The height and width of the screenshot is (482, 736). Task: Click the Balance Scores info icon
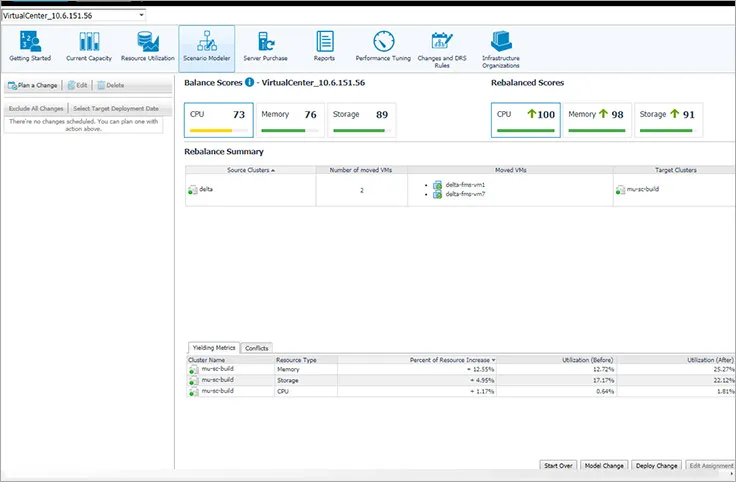click(249, 83)
